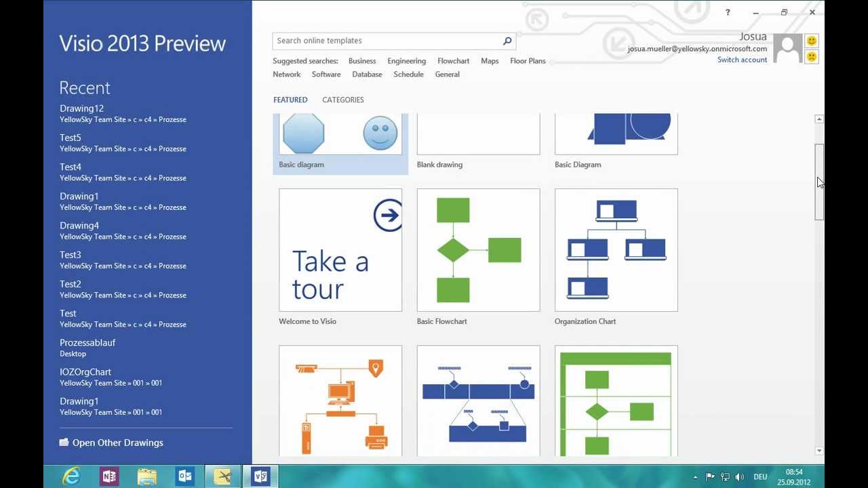Click the DEU language indicator
The image size is (868, 488).
(x=760, y=477)
